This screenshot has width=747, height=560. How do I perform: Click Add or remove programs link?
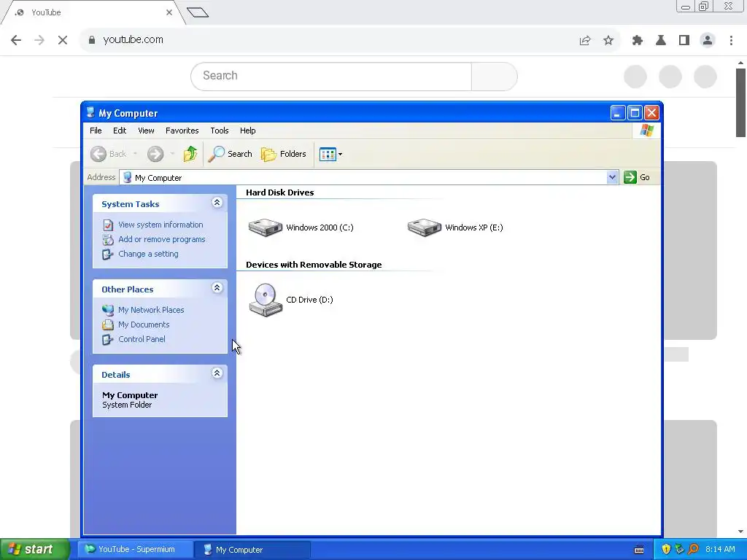161,239
